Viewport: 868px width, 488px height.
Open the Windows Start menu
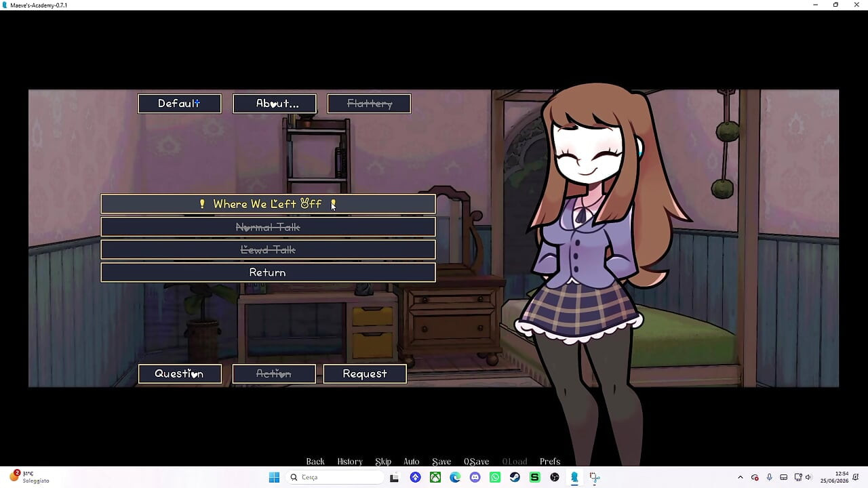(274, 477)
